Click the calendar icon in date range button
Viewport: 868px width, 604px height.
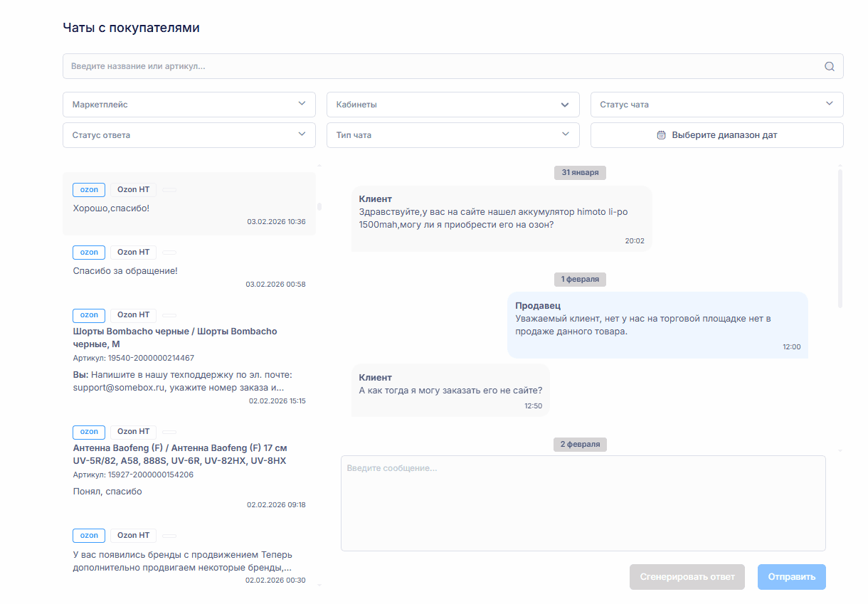point(661,135)
